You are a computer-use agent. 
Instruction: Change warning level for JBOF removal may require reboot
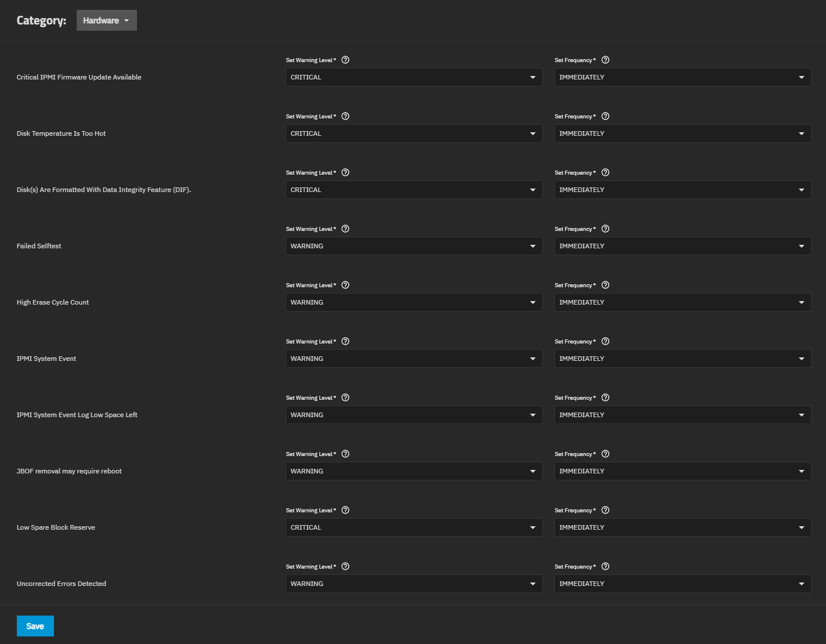[413, 471]
